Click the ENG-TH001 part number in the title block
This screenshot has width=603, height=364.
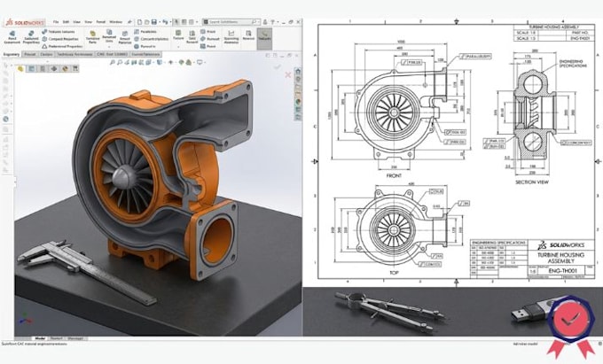click(x=562, y=271)
